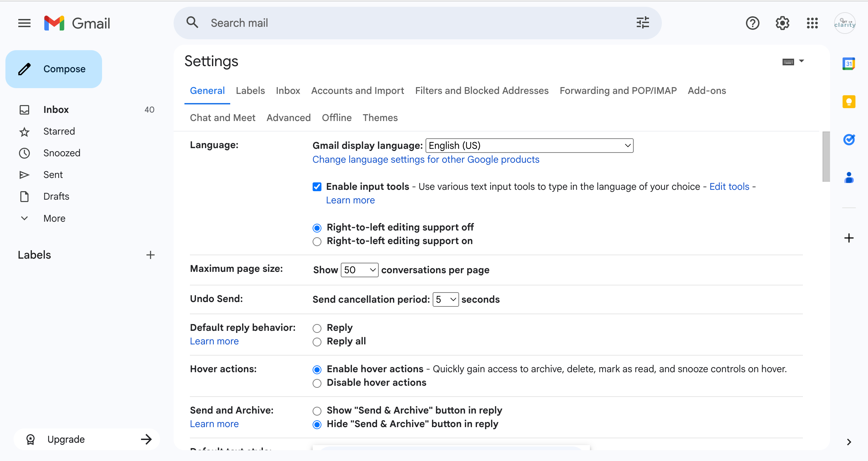The image size is (868, 461).
Task: Open the Google apps grid icon
Action: (x=812, y=23)
